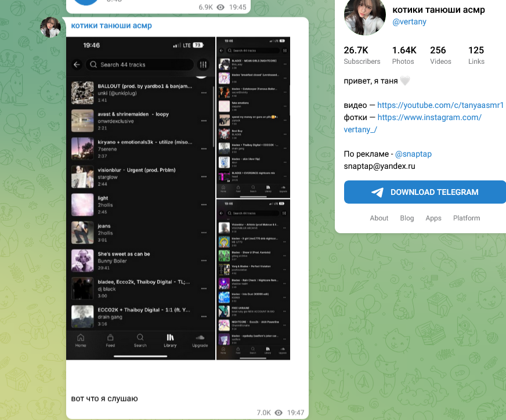Click the caption 'вот что я слушаю'
Image resolution: width=506 pixels, height=420 pixels.
point(104,399)
